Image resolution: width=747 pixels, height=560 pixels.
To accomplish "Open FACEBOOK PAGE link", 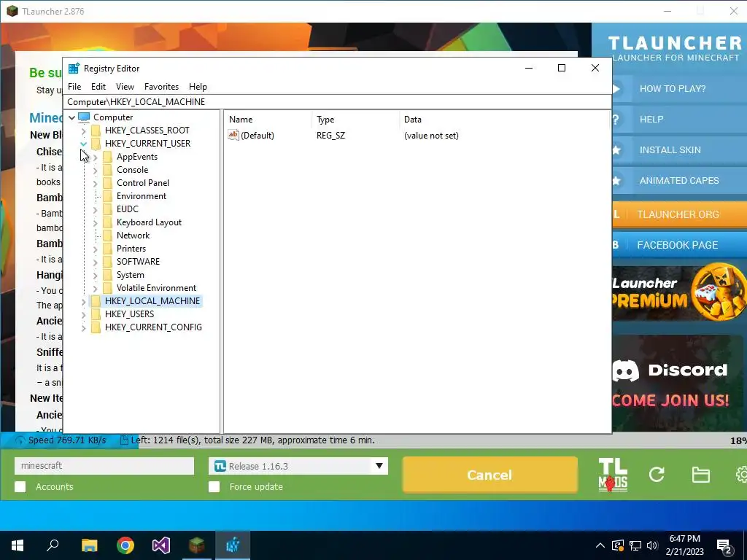I will pos(679,245).
